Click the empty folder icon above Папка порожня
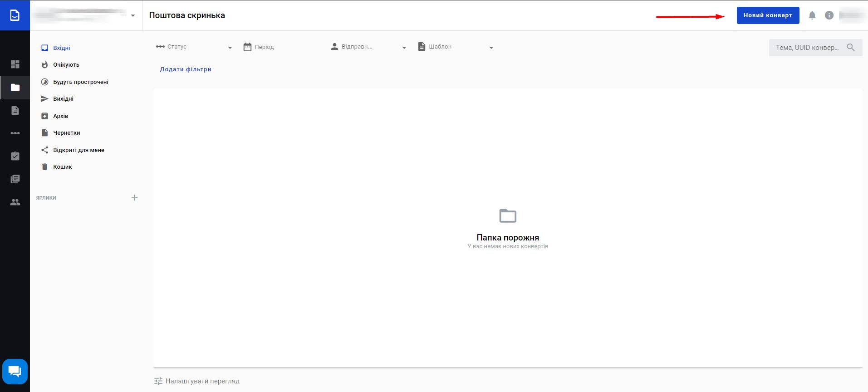 point(508,216)
